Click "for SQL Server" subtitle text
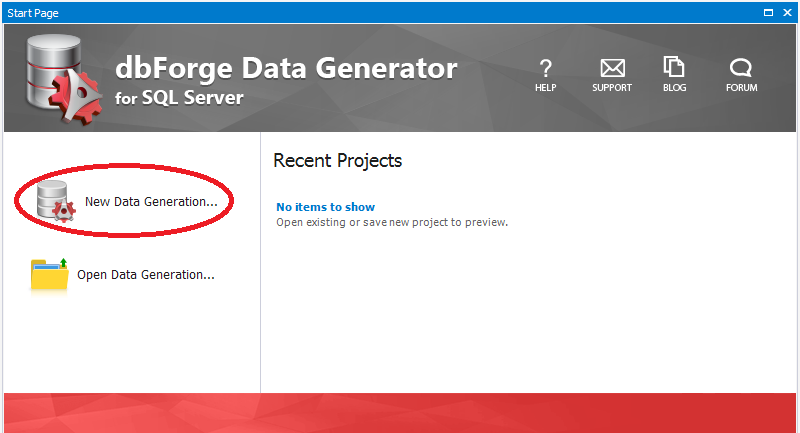 pyautogui.click(x=179, y=97)
